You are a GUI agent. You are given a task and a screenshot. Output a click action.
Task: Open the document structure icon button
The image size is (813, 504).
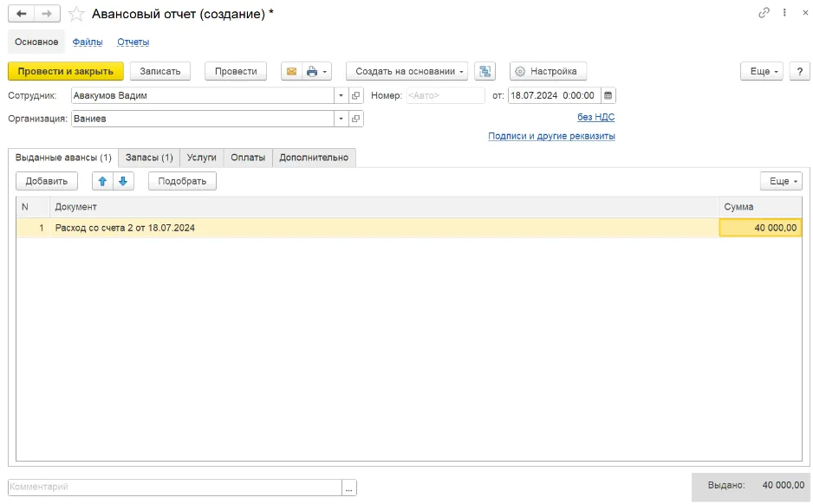485,72
